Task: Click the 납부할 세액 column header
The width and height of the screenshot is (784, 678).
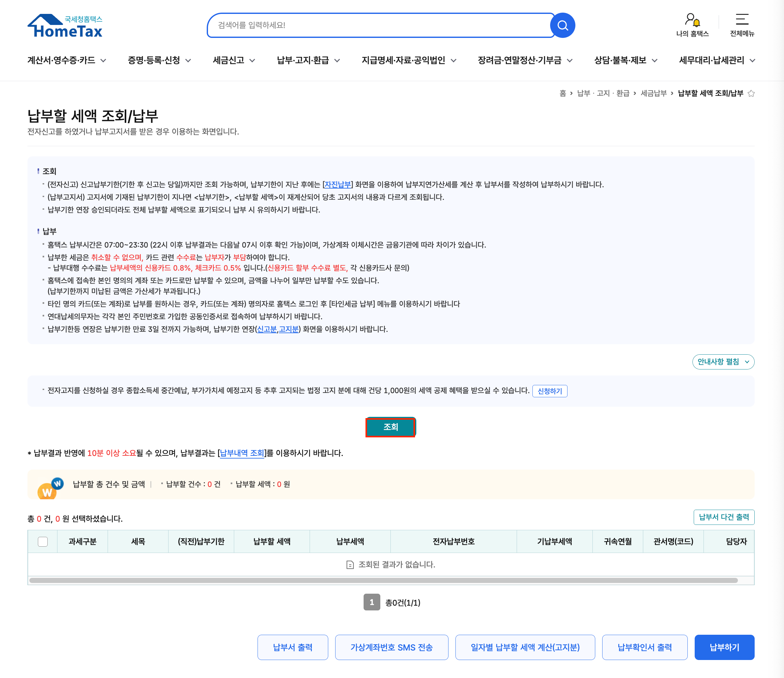Action: [x=272, y=542]
